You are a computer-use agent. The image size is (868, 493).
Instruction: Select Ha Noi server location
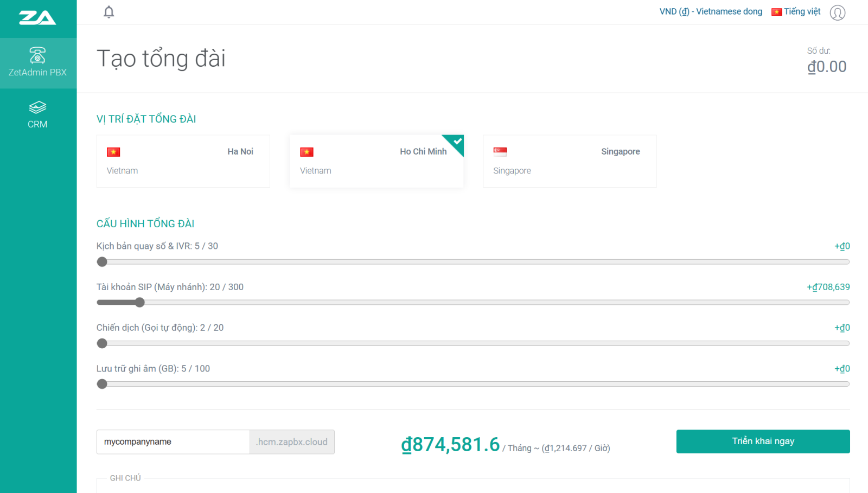point(183,161)
